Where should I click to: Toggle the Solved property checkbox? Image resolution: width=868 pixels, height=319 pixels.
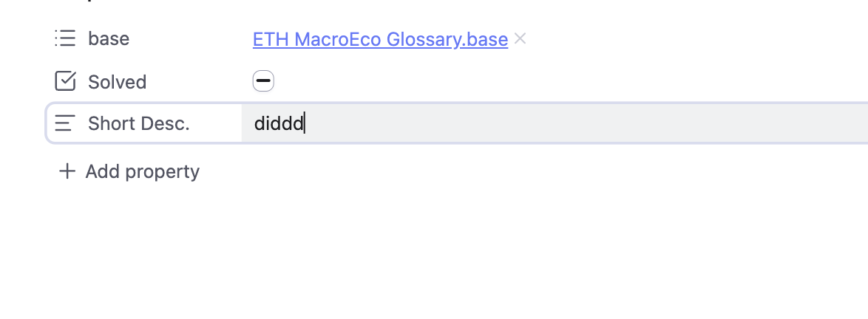click(x=263, y=80)
